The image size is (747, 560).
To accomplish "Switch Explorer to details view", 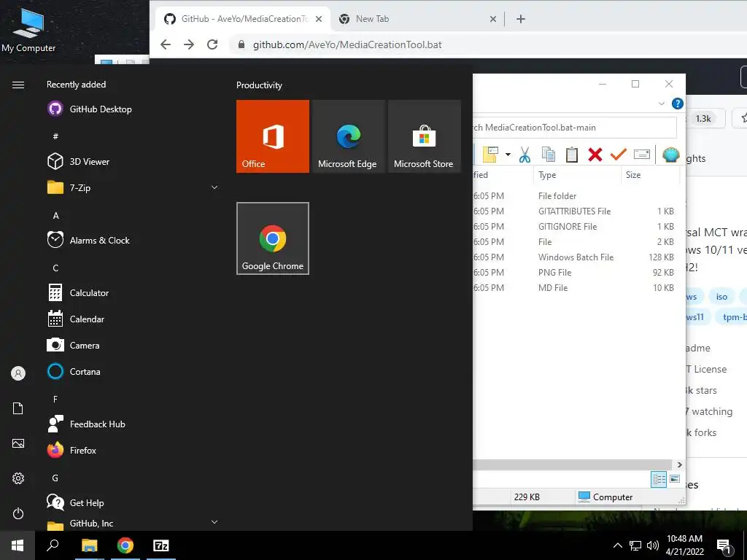I will (x=659, y=479).
